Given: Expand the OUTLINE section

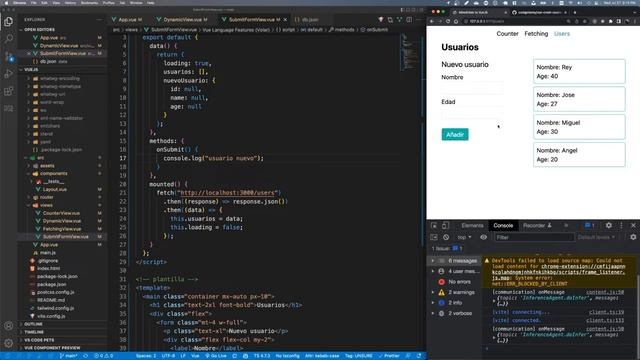Looking at the screenshot, I should point(33,324).
